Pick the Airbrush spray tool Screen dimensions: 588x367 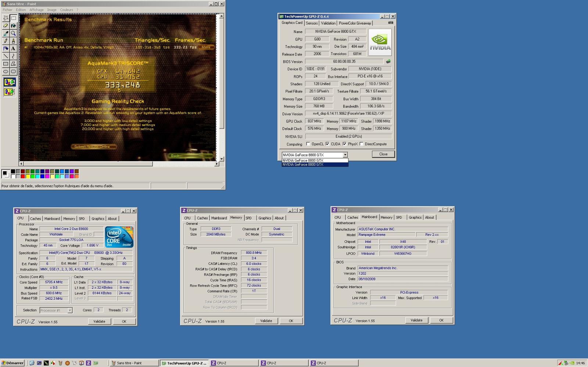pos(6,48)
